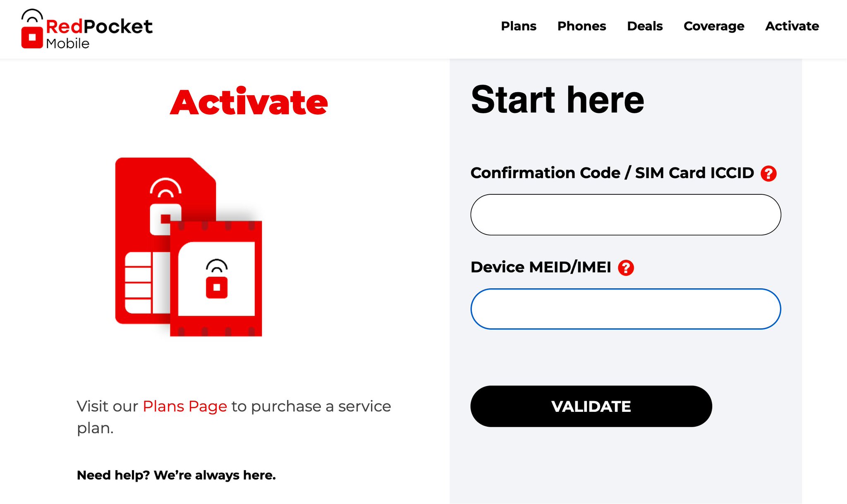The width and height of the screenshot is (847, 504).
Task: Focus the Device MEID/IMEI input field
Action: click(626, 309)
